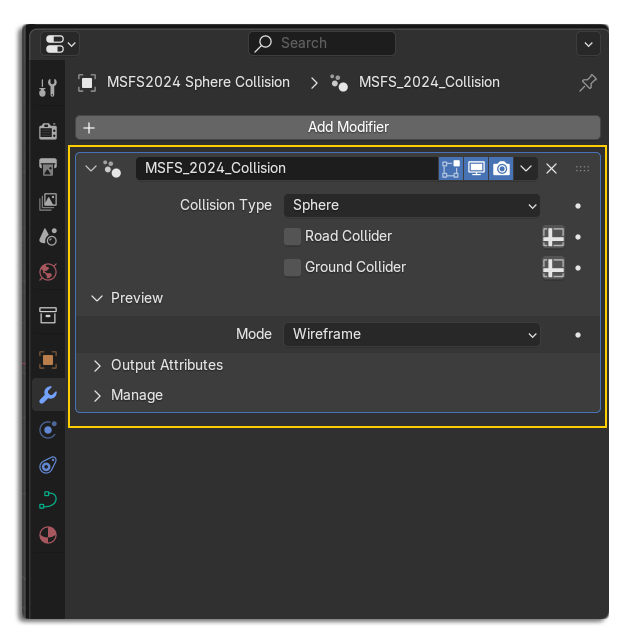Toggle the pin icon for the properties context

(588, 82)
